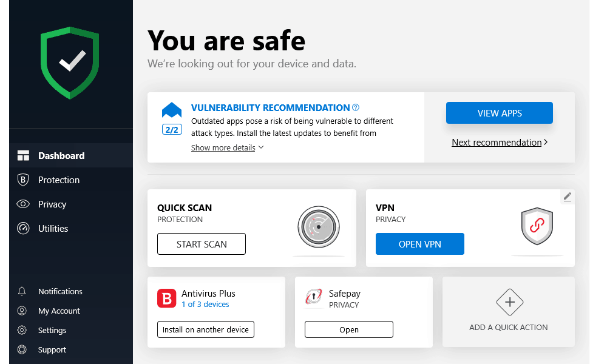Click the Next recommendation link

coord(497,143)
